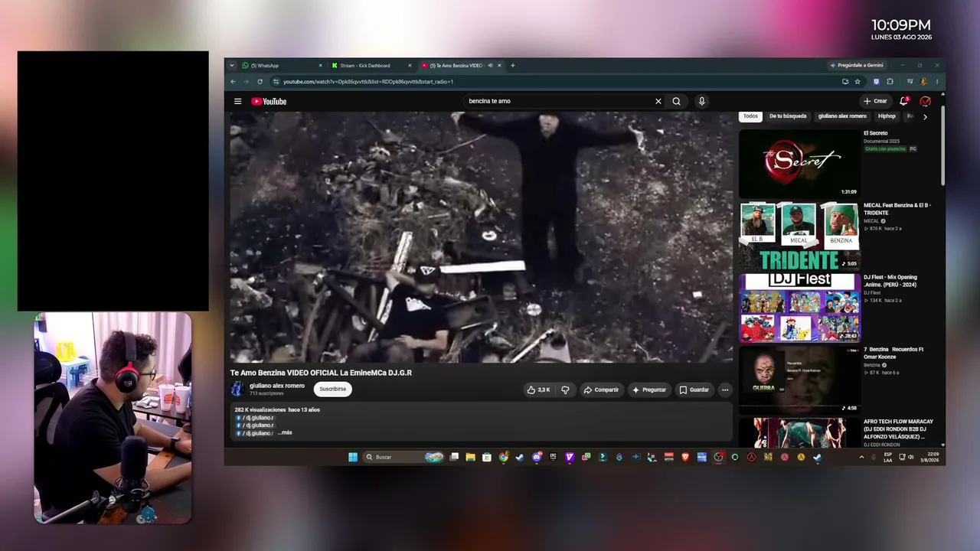Open the video's more actions menu

coord(724,390)
